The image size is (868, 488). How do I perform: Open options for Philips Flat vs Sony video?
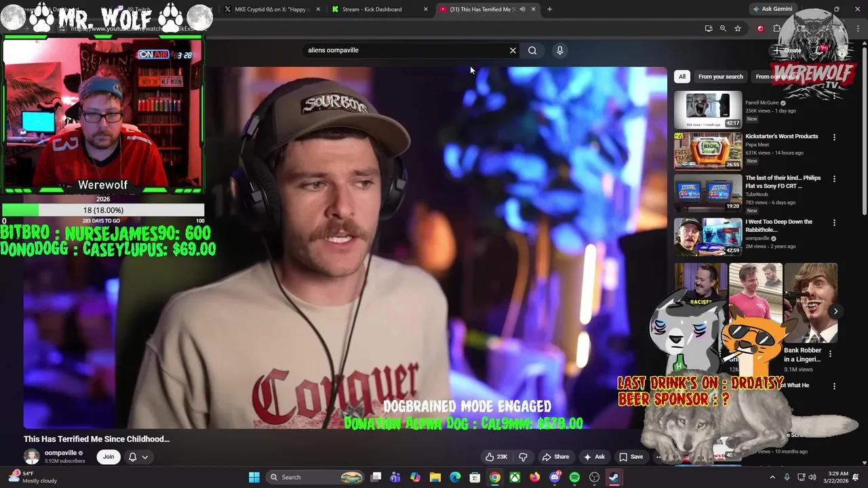point(835,179)
